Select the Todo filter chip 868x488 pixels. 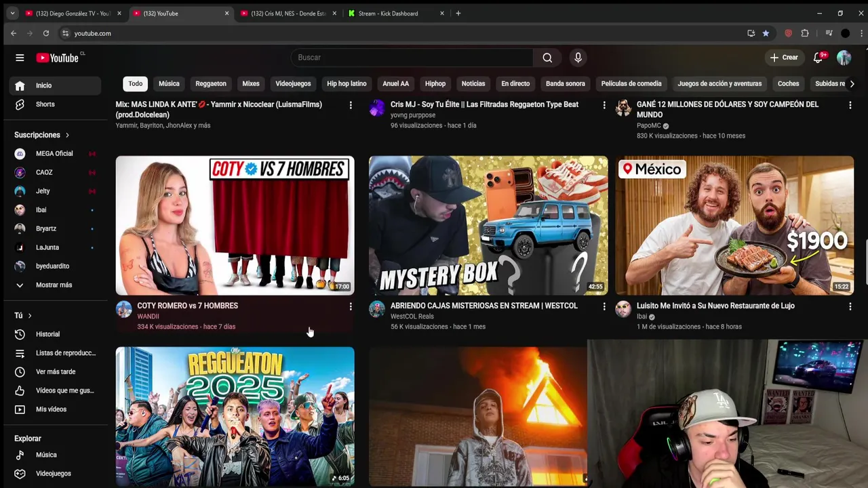[x=136, y=83]
